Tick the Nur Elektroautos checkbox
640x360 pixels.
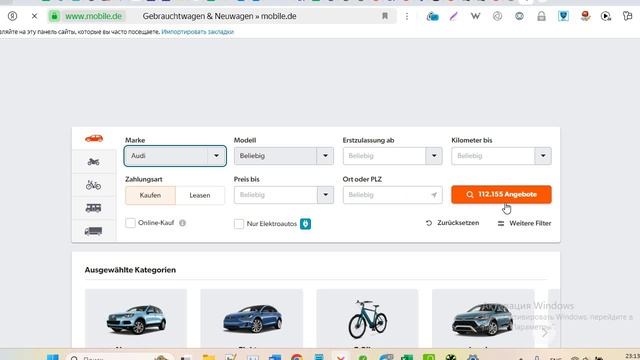pyautogui.click(x=239, y=224)
